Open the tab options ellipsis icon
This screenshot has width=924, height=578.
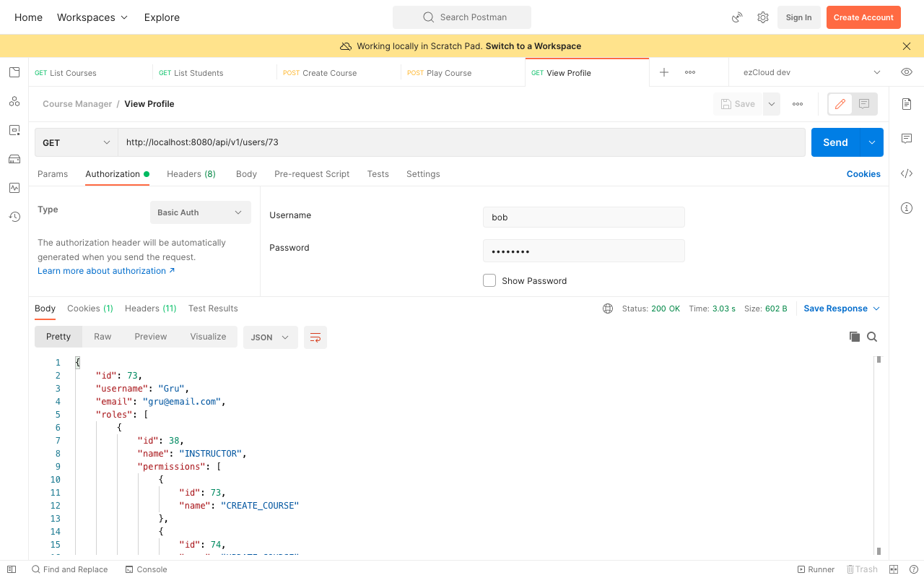point(690,72)
